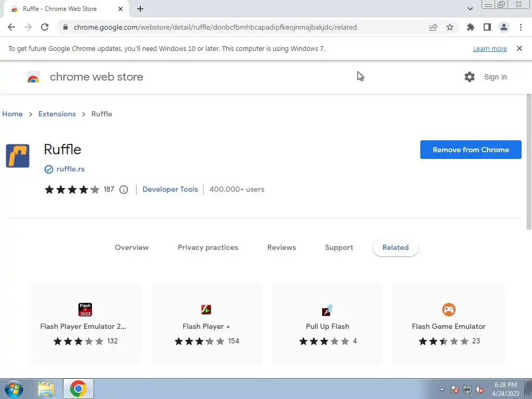Click the 400,000+ users text
The image size is (532, 399).
pyautogui.click(x=237, y=189)
